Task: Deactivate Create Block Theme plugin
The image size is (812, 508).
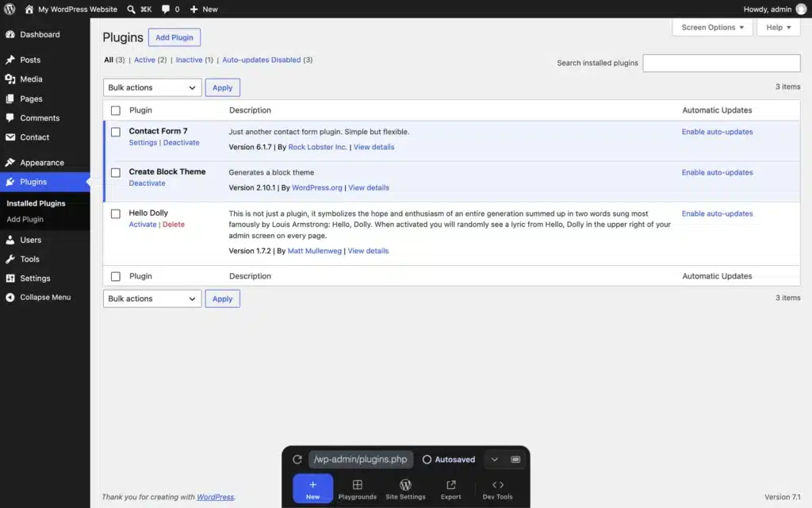Action: tap(147, 183)
